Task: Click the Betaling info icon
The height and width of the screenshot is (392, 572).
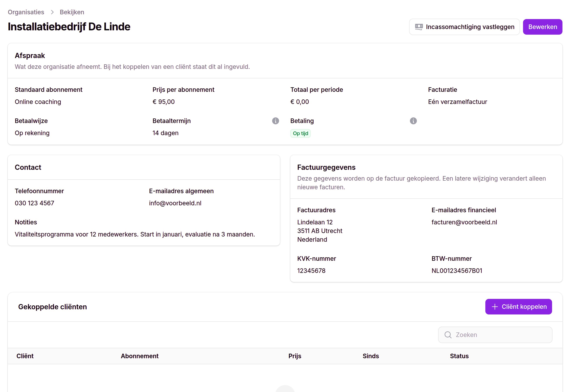Action: click(x=413, y=121)
